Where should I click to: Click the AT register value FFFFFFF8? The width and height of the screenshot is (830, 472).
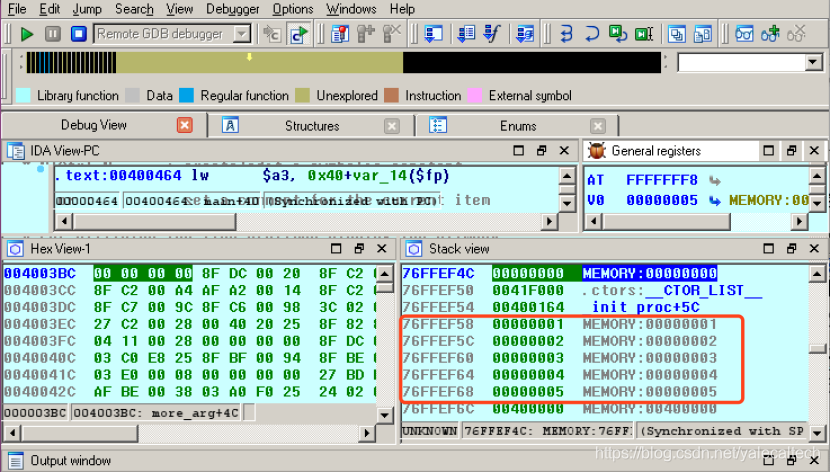662,180
